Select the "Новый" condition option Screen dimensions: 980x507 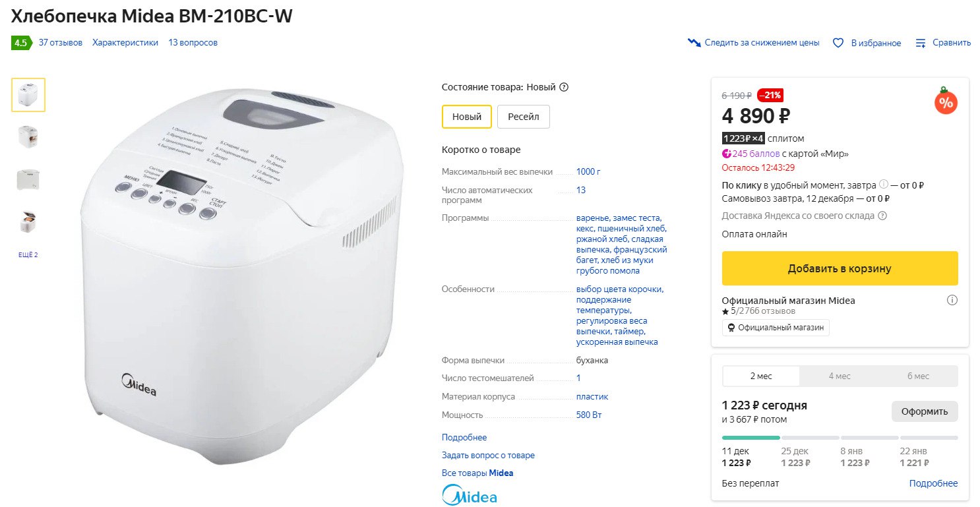[466, 117]
